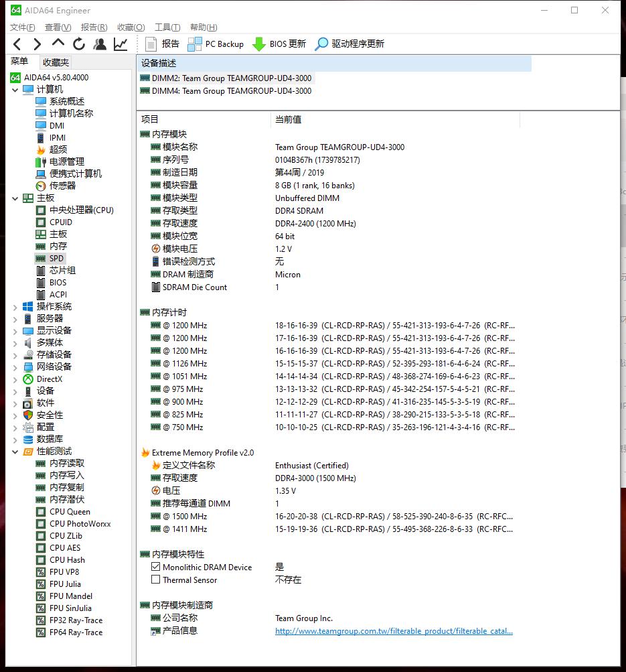Open the teamgroup.com.tw product link
Image resolution: width=626 pixels, height=672 pixels.
[394, 630]
